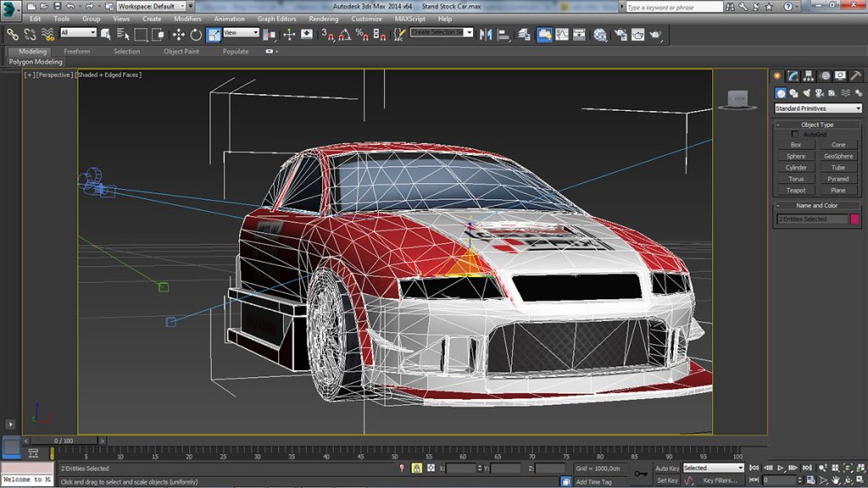
Task: Toggle the 3D Snaps button
Action: [328, 35]
